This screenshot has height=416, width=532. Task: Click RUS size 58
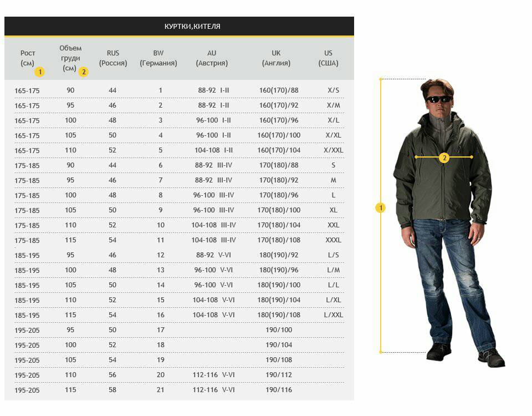[112, 390]
